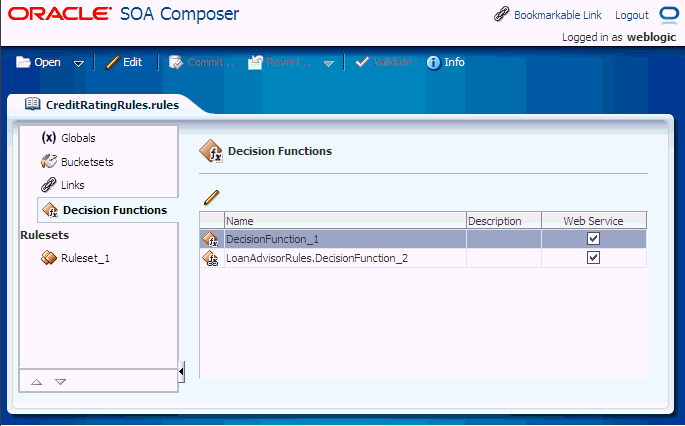Sort by the Name column header
The height and width of the screenshot is (426, 685).
coord(345,221)
